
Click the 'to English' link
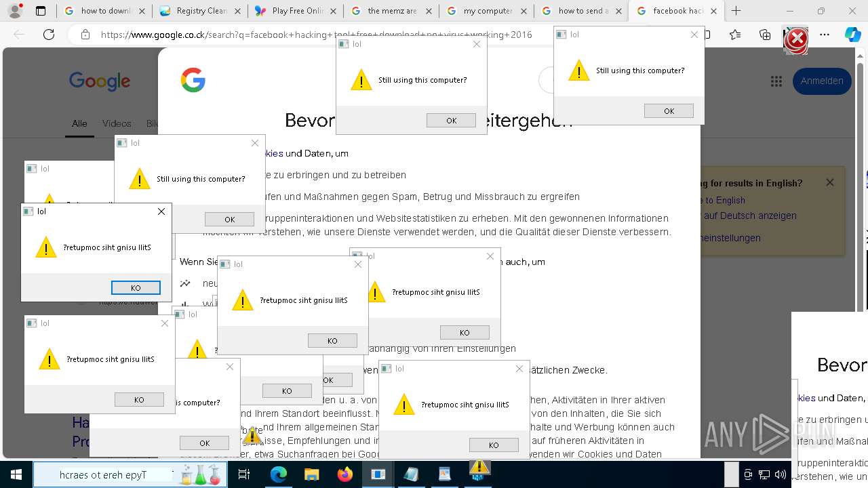[725, 200]
